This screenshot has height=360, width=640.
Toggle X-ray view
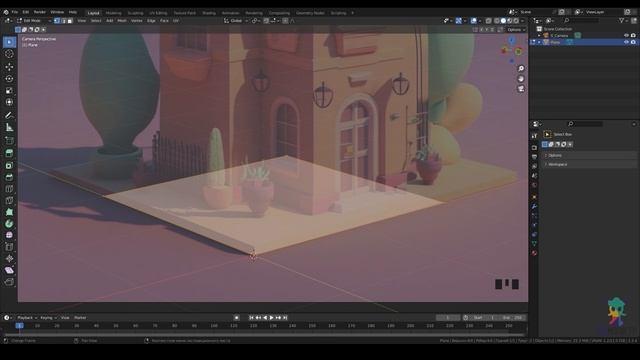[488, 20]
